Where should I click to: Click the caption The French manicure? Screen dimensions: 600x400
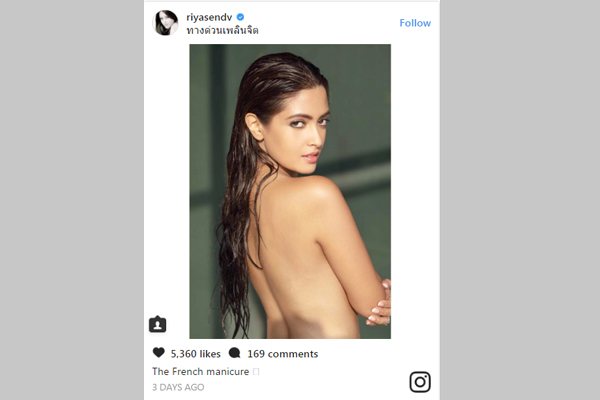pos(201,372)
